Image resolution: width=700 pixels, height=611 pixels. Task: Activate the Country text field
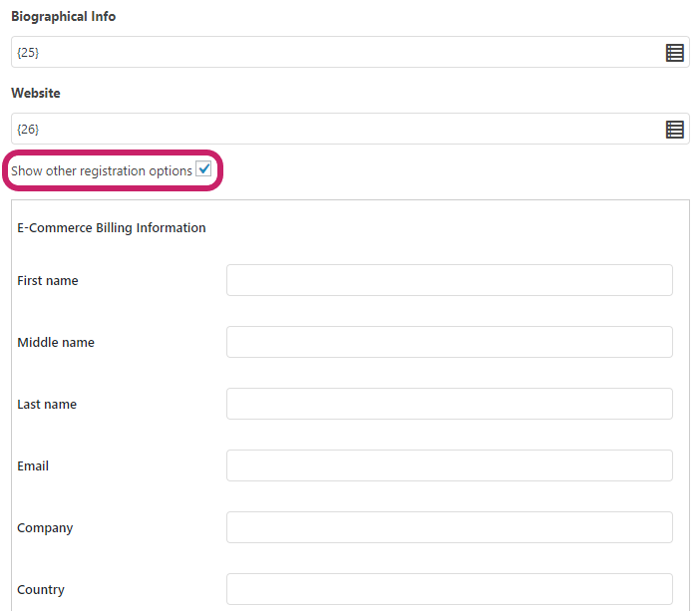pos(450,589)
